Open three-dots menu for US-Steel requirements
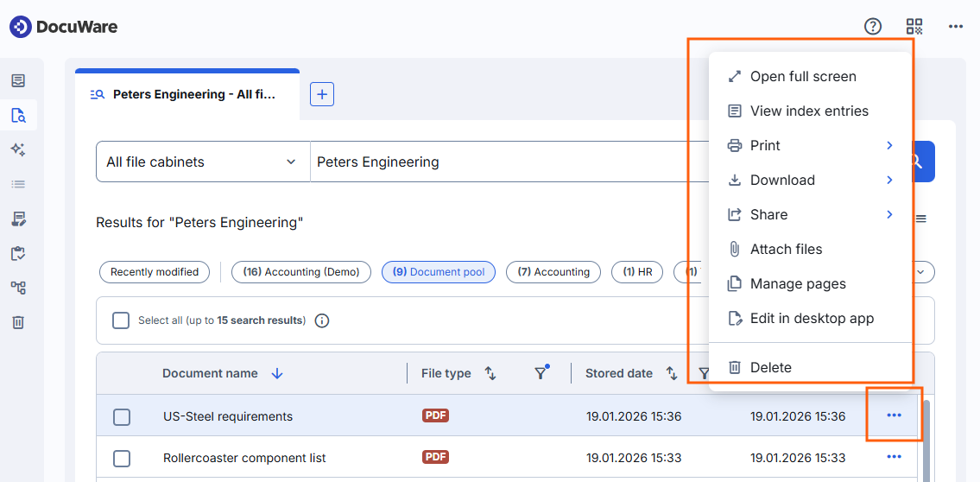This screenshot has height=482, width=980. [895, 415]
